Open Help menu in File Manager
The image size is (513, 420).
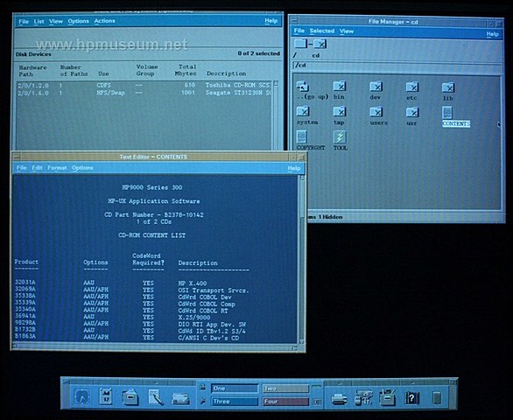point(492,34)
